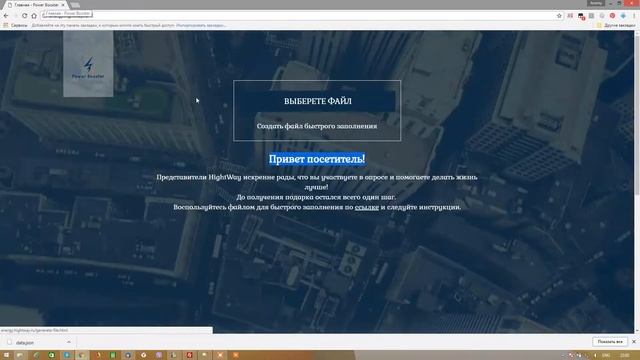Click the Power Booster lightning logo
The height and width of the screenshot is (360, 640).
88,64
